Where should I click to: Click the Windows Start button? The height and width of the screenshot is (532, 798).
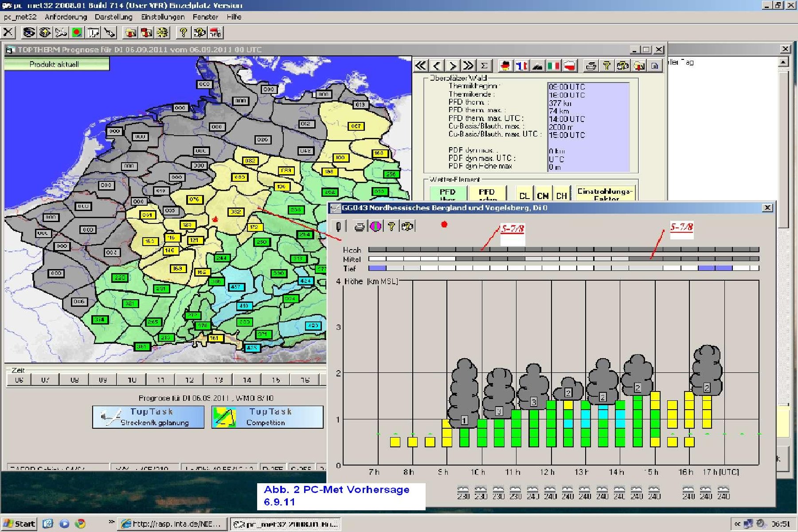[20, 524]
